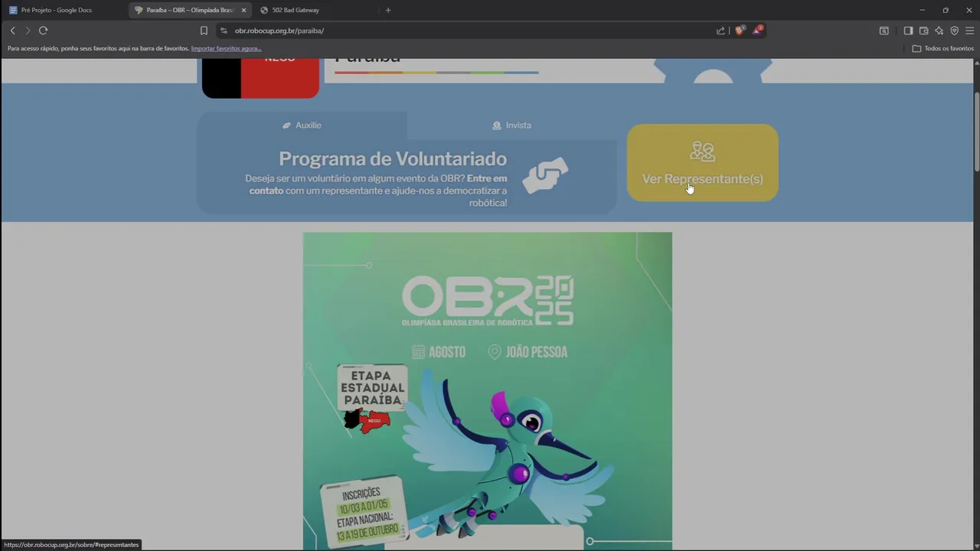Click the Paraíba flag image
The image size is (980, 551).
(260, 78)
